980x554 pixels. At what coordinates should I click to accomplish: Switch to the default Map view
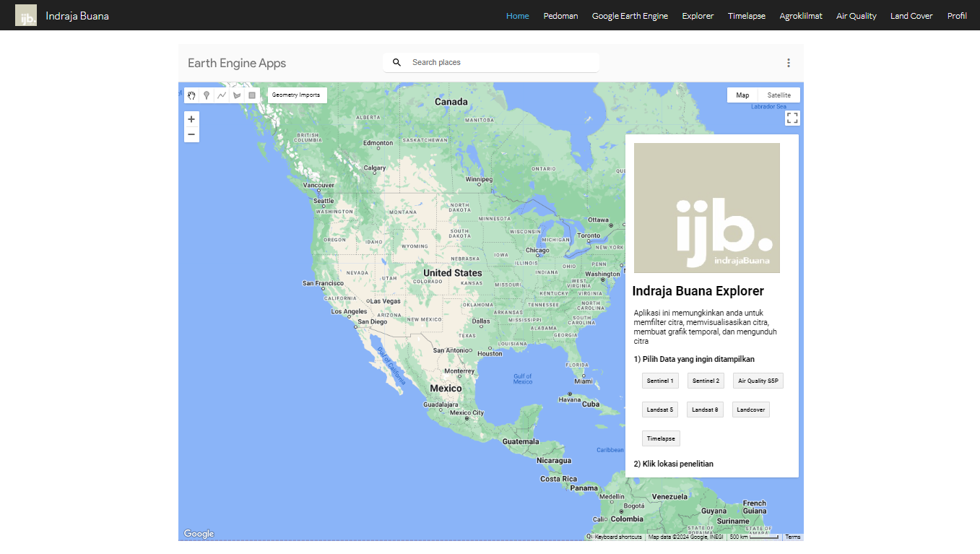point(742,95)
